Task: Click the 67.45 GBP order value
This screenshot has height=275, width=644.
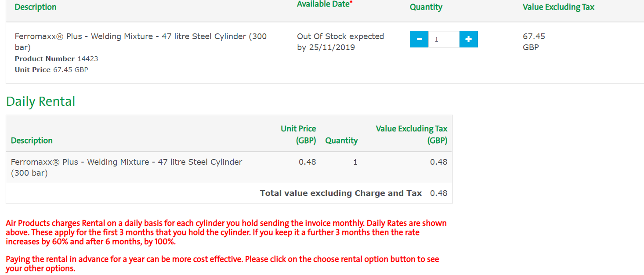Action: click(534, 42)
